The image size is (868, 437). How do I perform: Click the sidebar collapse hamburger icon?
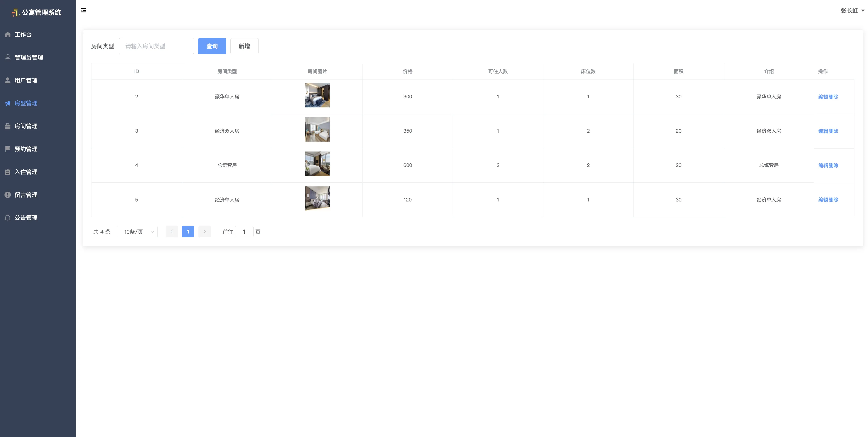[x=84, y=10]
